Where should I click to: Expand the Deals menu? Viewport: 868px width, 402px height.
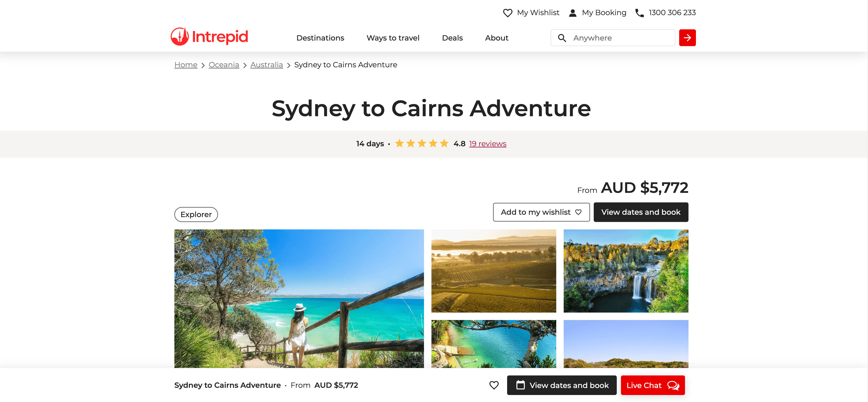pyautogui.click(x=452, y=38)
